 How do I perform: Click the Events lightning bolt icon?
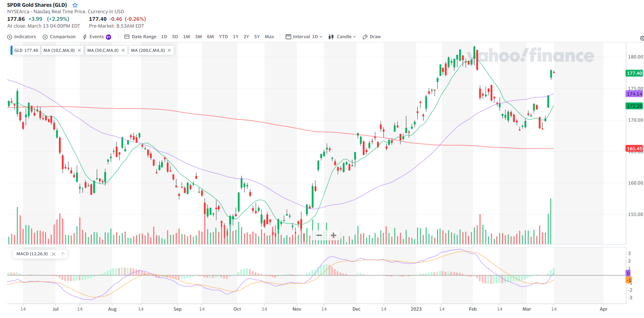[x=85, y=37]
